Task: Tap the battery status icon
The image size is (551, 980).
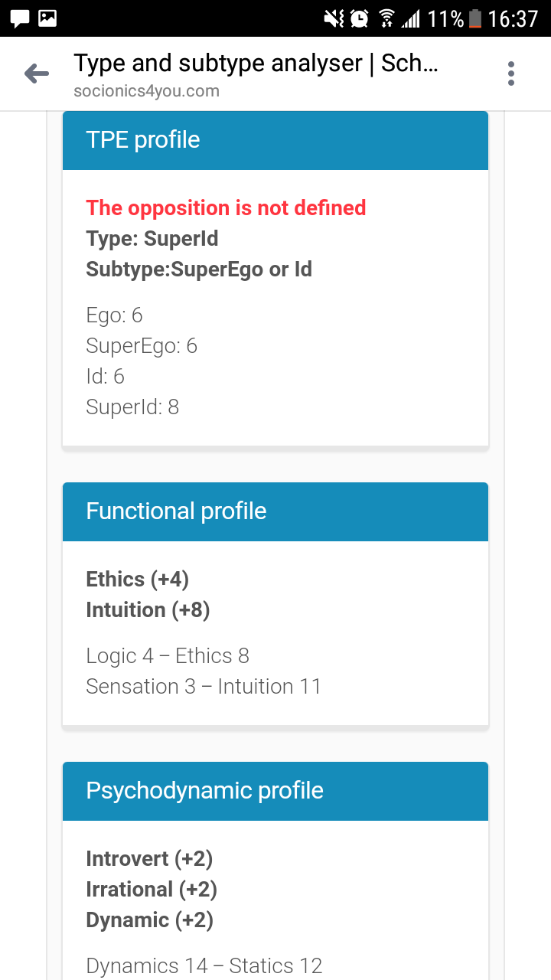Action: point(475,18)
